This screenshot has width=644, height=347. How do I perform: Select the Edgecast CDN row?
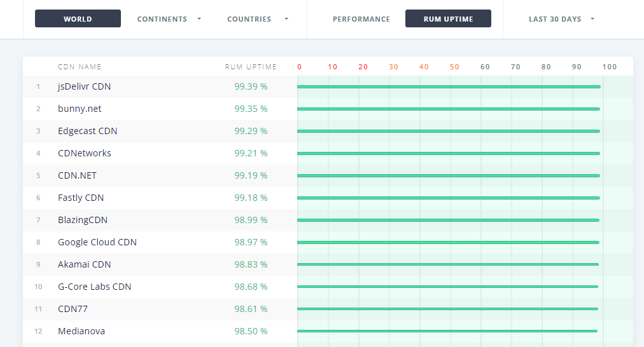[328, 132]
